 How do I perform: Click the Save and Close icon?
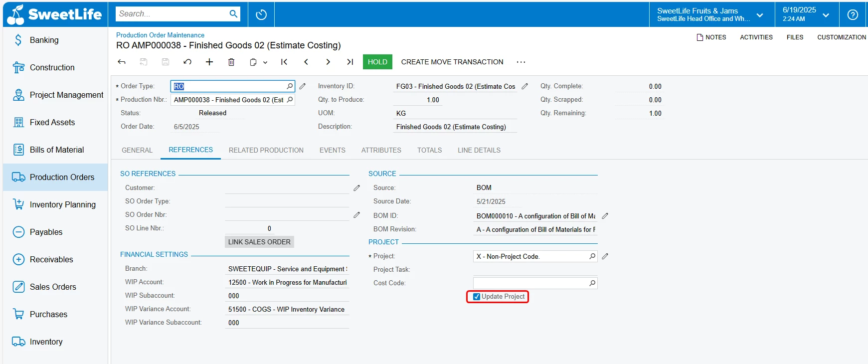pos(144,62)
